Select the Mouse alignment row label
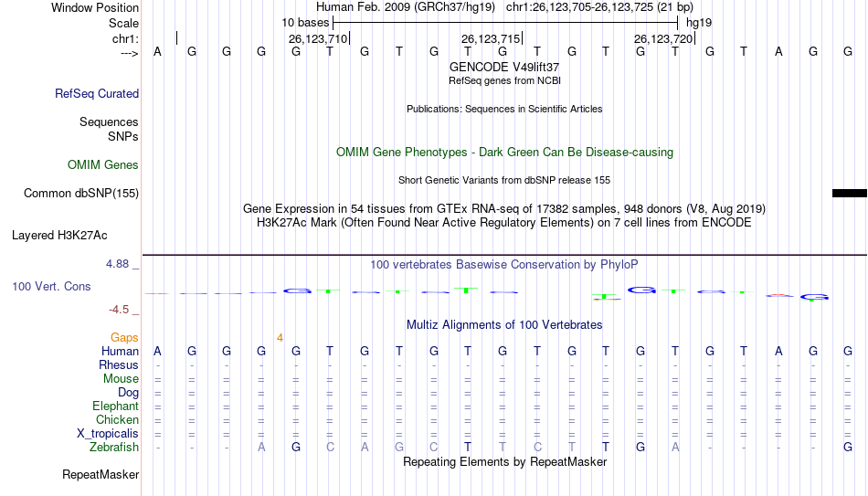The image size is (868, 496). pos(121,379)
